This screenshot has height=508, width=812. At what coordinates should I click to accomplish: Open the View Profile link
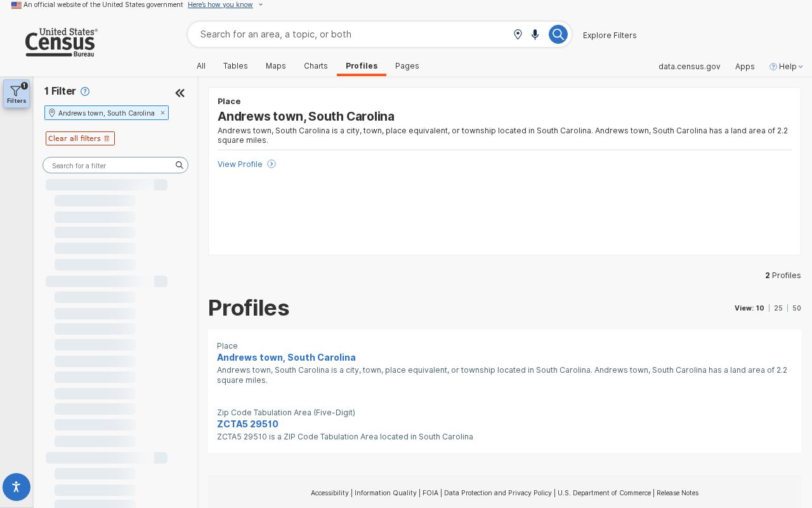tap(240, 164)
